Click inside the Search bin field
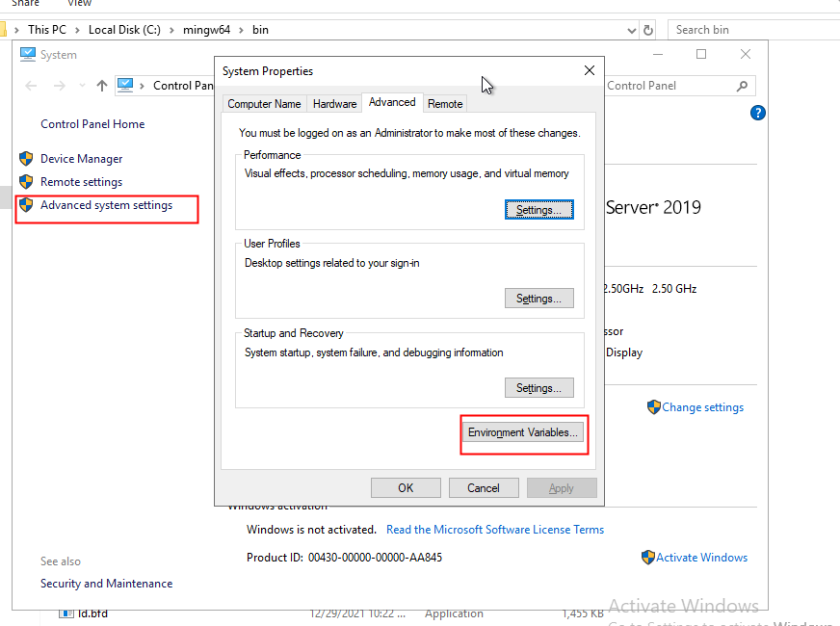Image resolution: width=840 pixels, height=626 pixels. 732,29
